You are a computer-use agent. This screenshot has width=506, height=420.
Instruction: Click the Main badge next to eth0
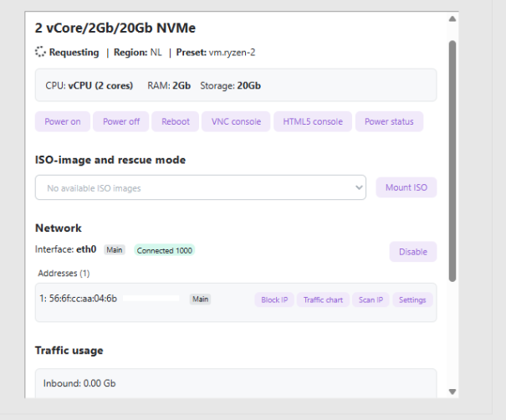pyautogui.click(x=115, y=250)
